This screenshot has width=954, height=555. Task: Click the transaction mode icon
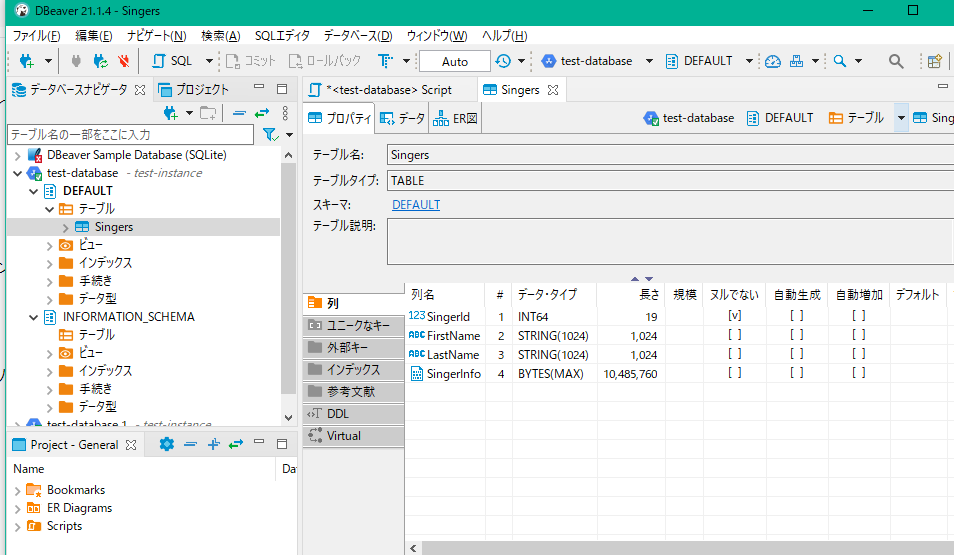click(385, 61)
